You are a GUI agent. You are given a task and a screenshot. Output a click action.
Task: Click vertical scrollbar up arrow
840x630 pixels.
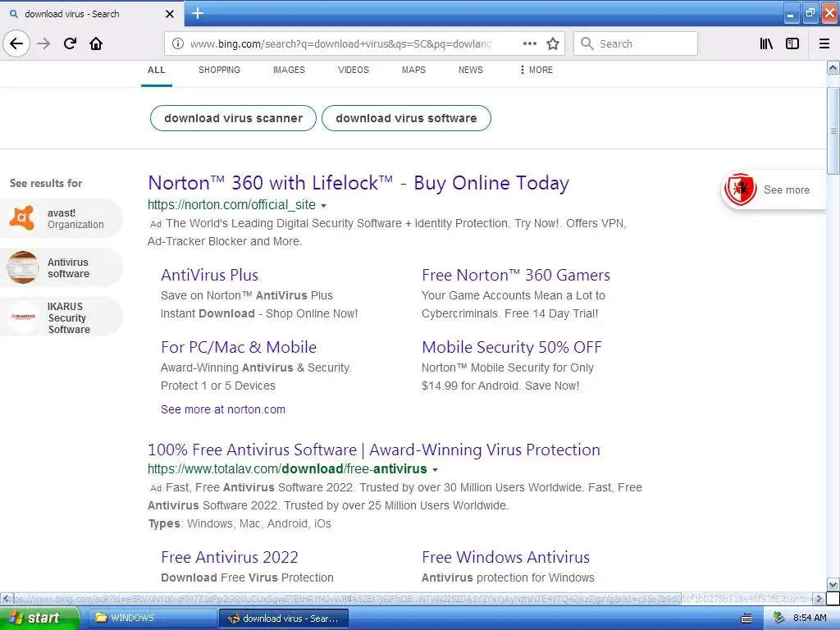(x=833, y=67)
